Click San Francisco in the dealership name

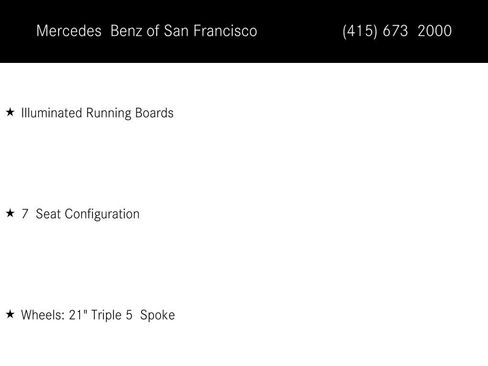click(x=210, y=31)
